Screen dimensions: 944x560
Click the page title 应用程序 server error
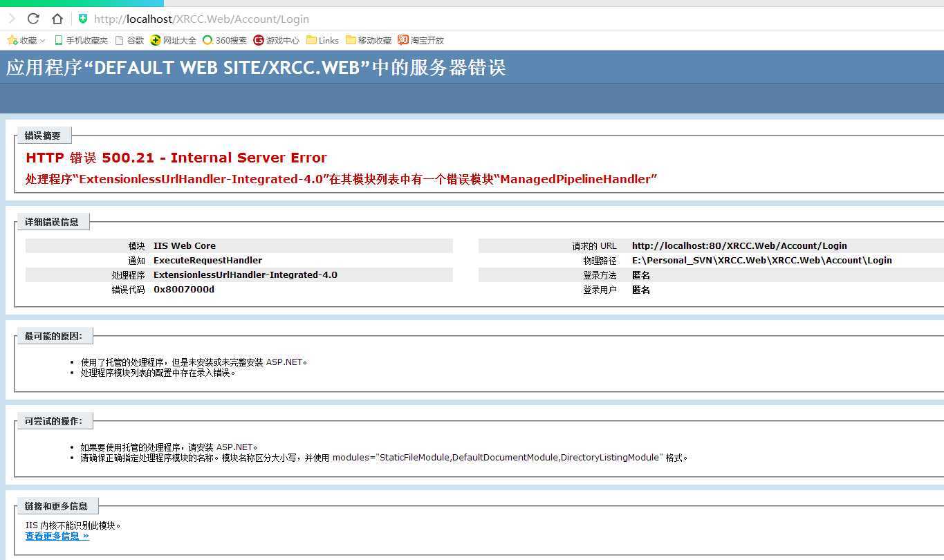(x=256, y=68)
